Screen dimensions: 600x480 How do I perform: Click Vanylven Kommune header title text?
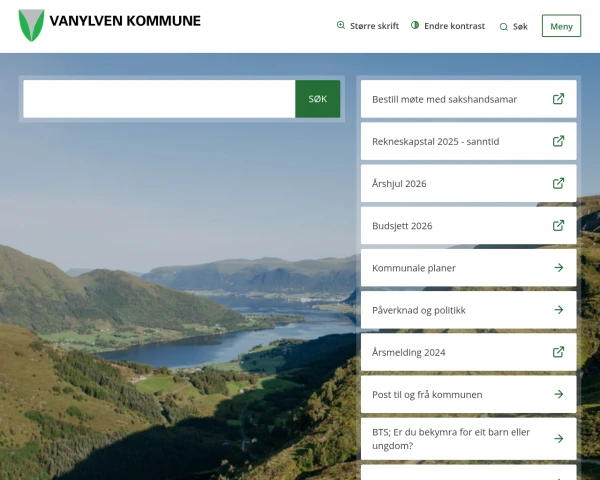coord(124,21)
